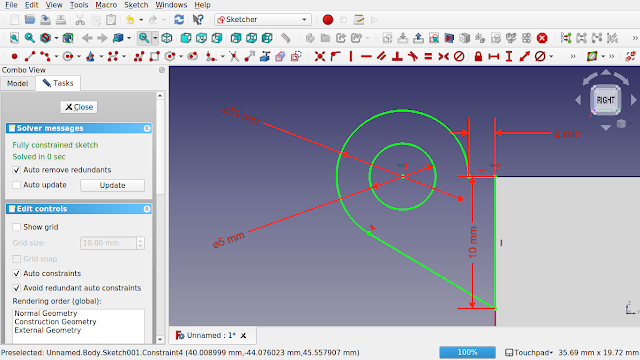The width and height of the screenshot is (640, 360).
Task: Select the Create line tool
Action: (30, 56)
